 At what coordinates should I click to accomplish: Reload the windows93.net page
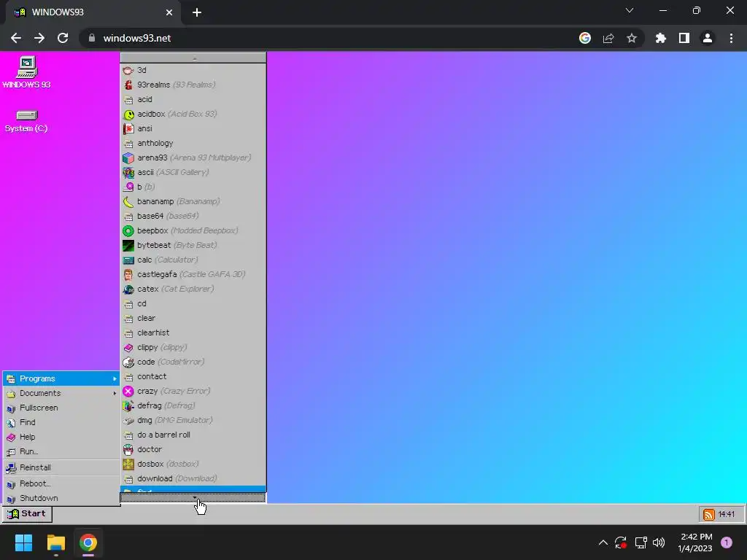point(63,38)
